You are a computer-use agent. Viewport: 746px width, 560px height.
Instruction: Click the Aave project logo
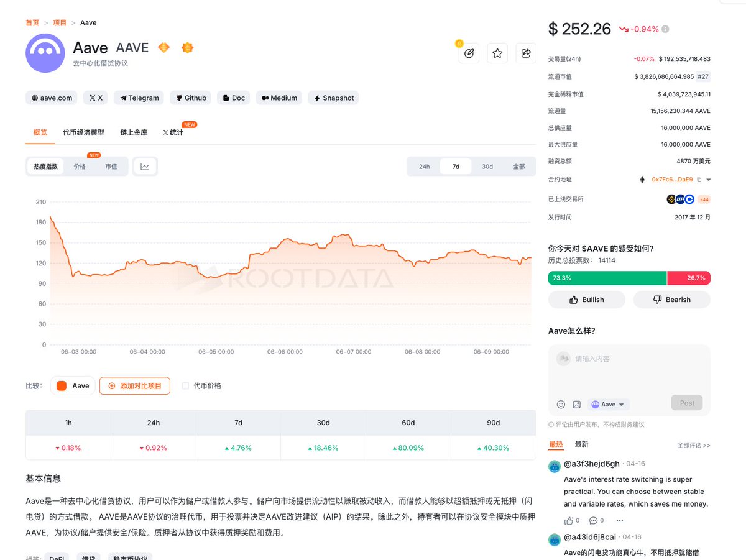click(45, 53)
